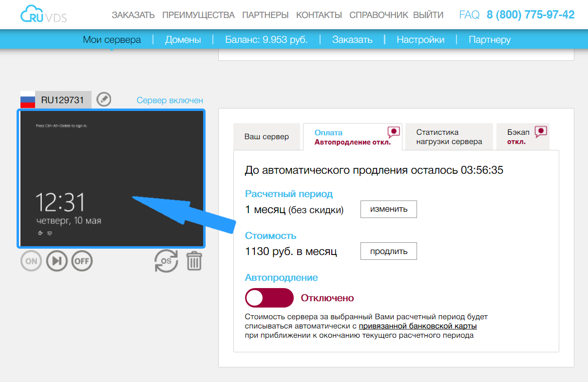Click the reinstall OS icon
This screenshot has width=588, height=382.
(x=166, y=261)
